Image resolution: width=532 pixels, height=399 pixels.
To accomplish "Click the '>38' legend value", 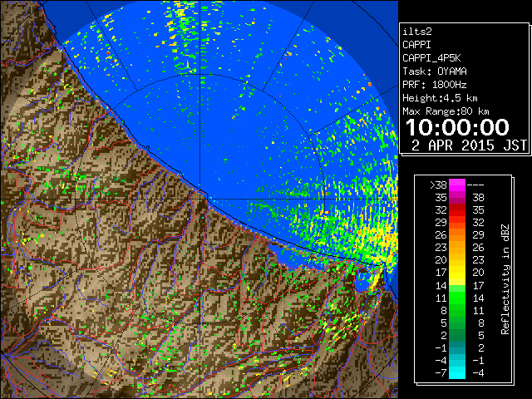I will click(438, 185).
